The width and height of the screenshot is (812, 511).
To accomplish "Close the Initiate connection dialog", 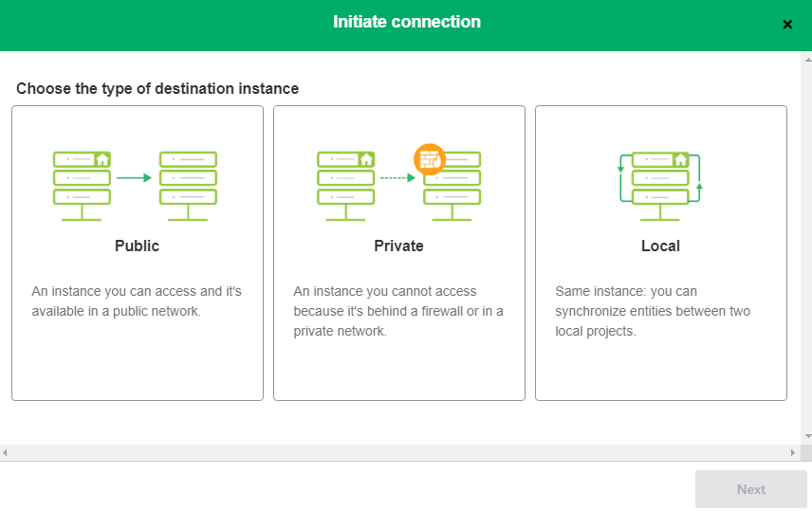I will coord(787,25).
